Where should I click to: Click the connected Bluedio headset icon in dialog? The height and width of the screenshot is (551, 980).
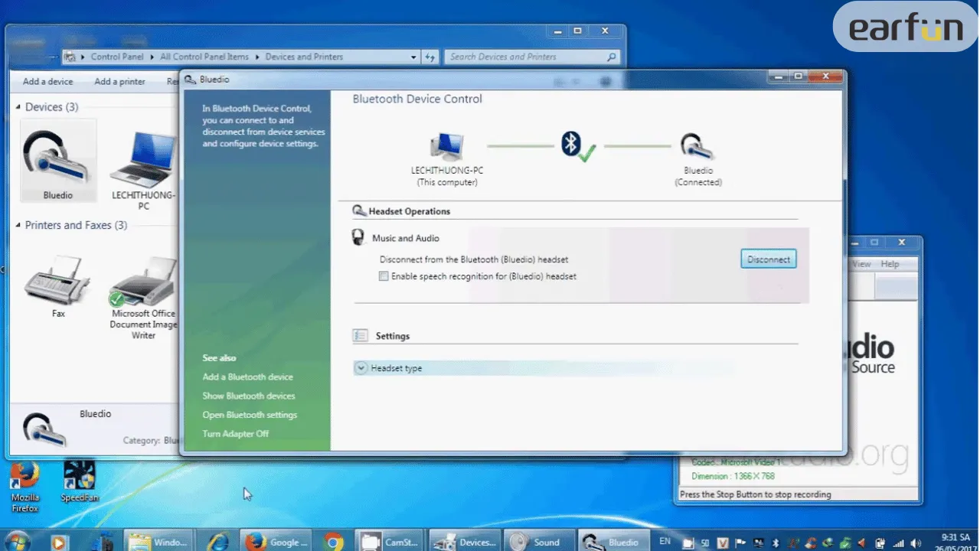click(x=697, y=145)
